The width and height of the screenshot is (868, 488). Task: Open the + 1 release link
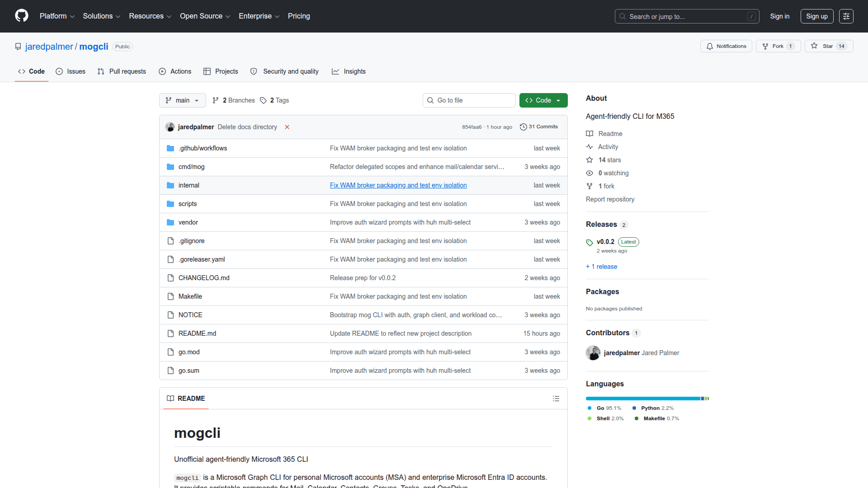[x=601, y=267]
